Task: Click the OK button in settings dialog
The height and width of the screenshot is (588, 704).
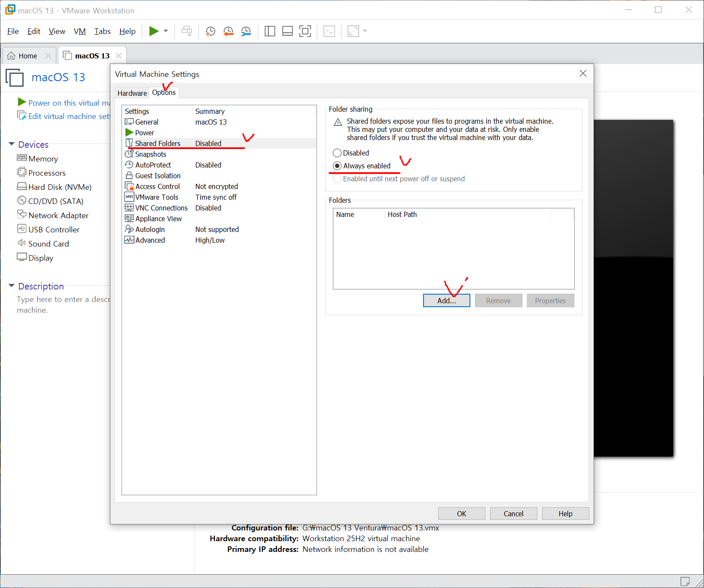Action: coord(461,514)
